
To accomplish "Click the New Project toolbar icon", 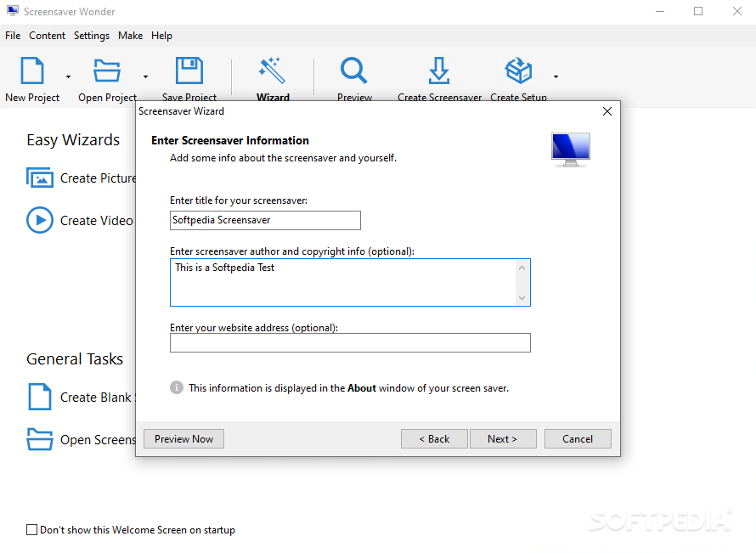I will (32, 71).
